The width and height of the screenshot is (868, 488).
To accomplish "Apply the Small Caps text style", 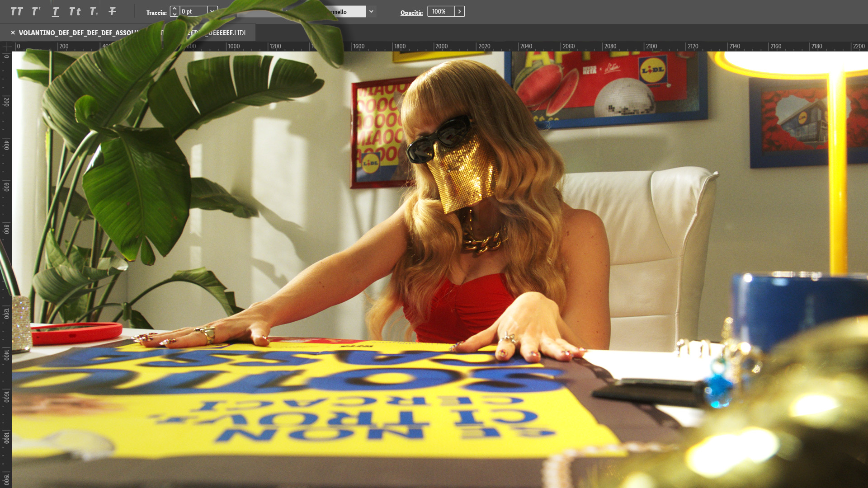I will 75,12.
